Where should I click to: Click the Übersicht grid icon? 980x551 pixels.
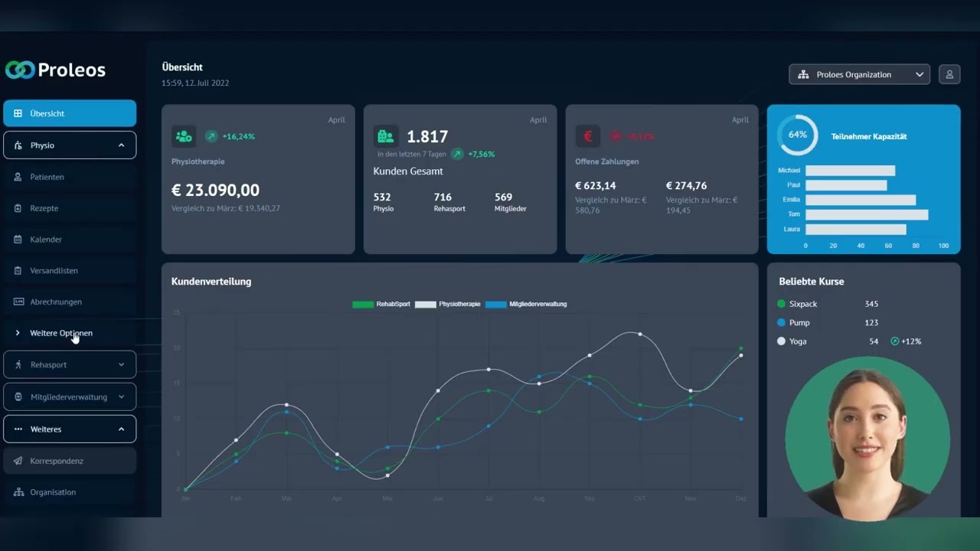tap(18, 113)
